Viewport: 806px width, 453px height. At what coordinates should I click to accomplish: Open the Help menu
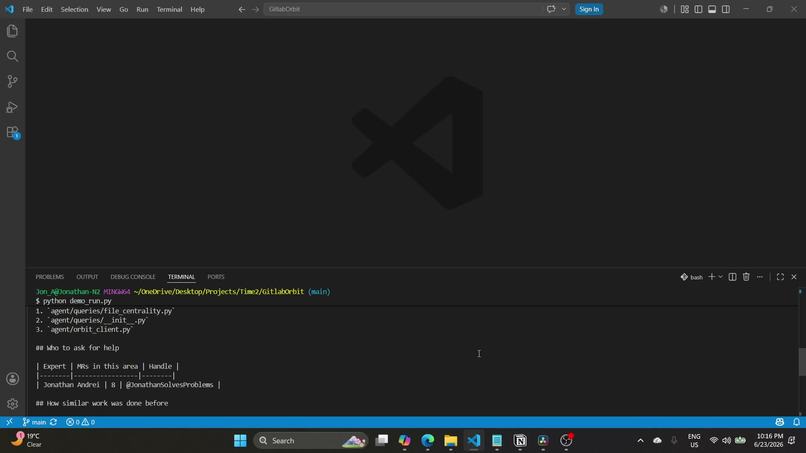tap(197, 9)
